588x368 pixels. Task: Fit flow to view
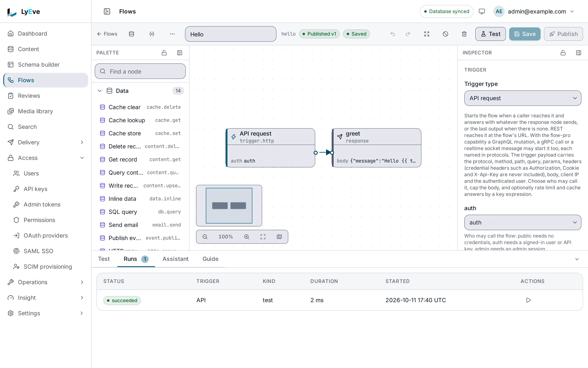[x=263, y=237]
